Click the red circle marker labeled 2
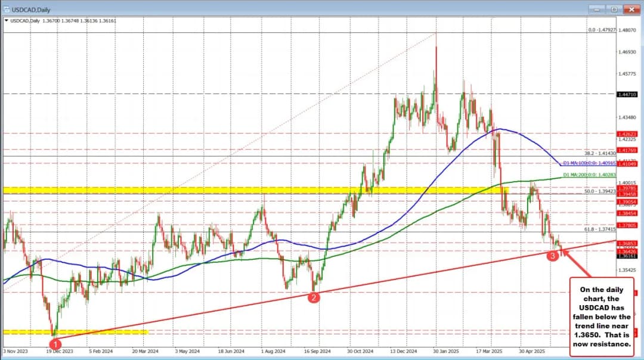Screen dimensions: 644x360 [x=313, y=297]
